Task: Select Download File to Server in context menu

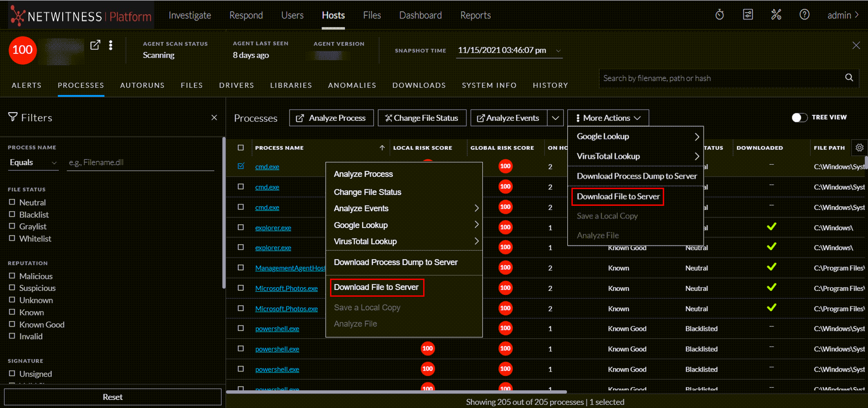Action: pos(376,287)
